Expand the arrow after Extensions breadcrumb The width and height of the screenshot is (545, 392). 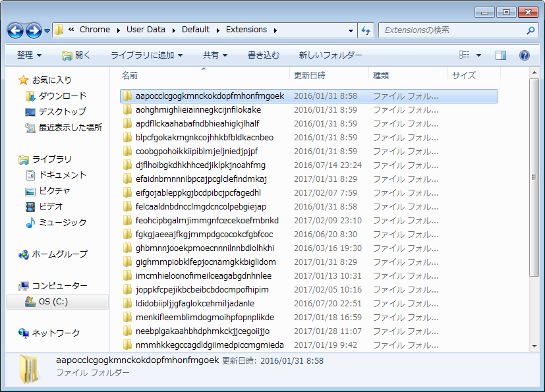(x=275, y=30)
